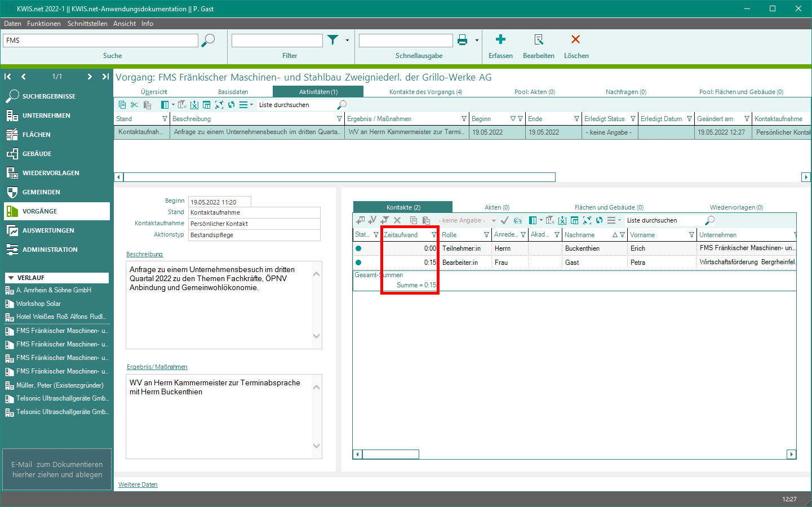Click status dot of Buckenthien row
Viewport: 812px width, 507px height.
pos(358,248)
